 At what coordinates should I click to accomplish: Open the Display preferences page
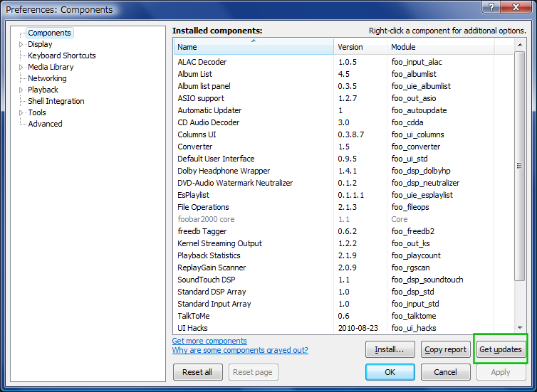coord(40,44)
